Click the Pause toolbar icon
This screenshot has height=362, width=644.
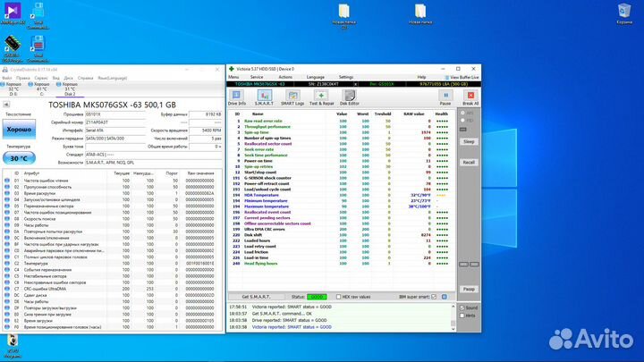445,98
